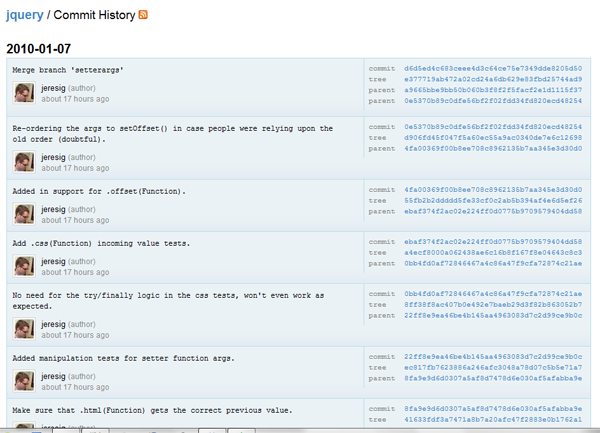Viewport: 600px width, 433px height.
Task: Open second parent hash of Merge branch commit
Action: point(493,101)
